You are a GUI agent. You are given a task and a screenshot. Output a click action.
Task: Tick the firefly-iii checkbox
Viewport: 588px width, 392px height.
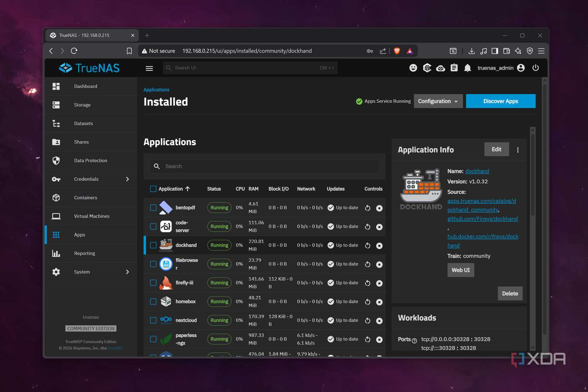[x=153, y=283]
